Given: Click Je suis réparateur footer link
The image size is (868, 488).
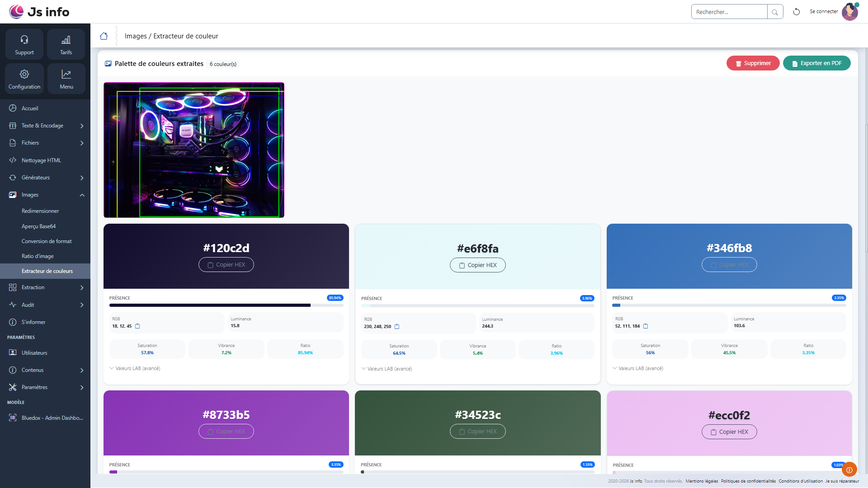Looking at the screenshot, I should 842,481.
